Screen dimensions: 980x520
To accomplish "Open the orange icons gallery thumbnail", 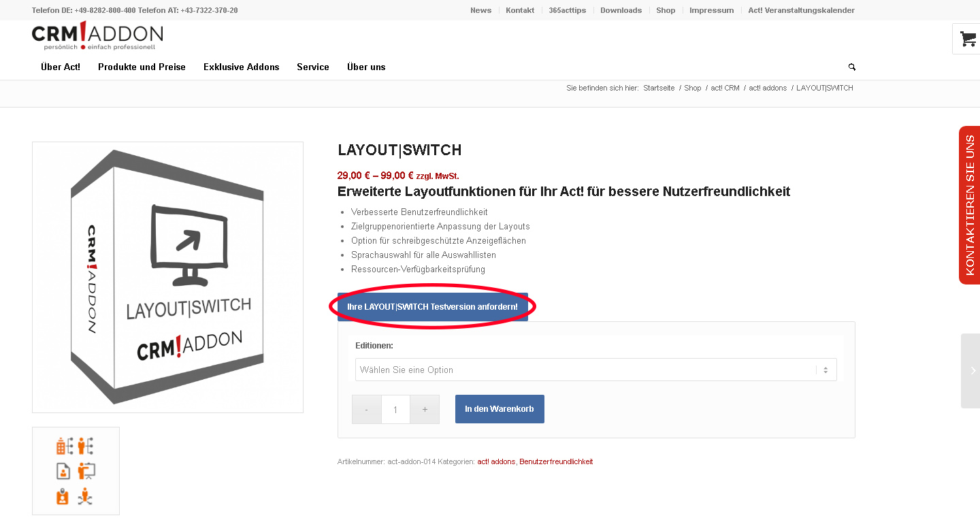I will (76, 471).
